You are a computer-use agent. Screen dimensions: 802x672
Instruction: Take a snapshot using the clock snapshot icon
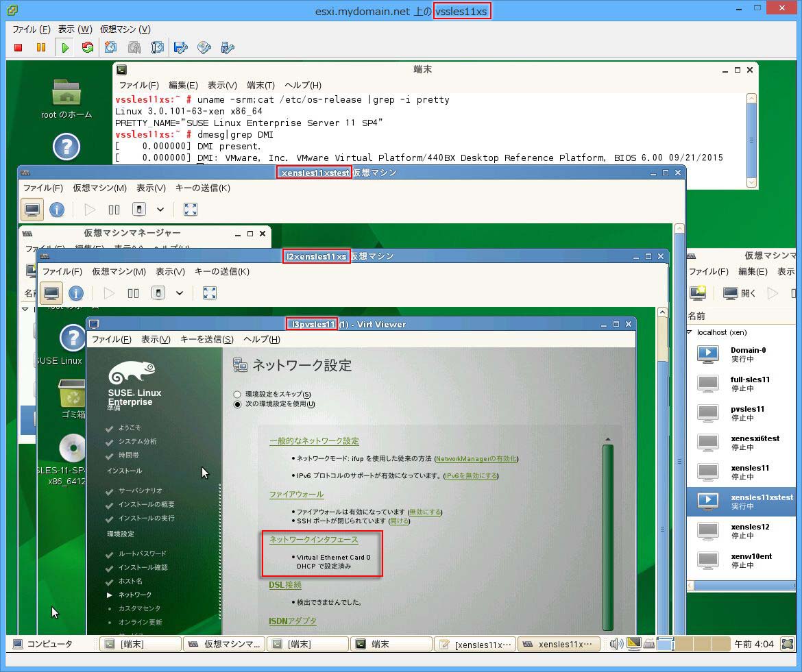pos(110,47)
